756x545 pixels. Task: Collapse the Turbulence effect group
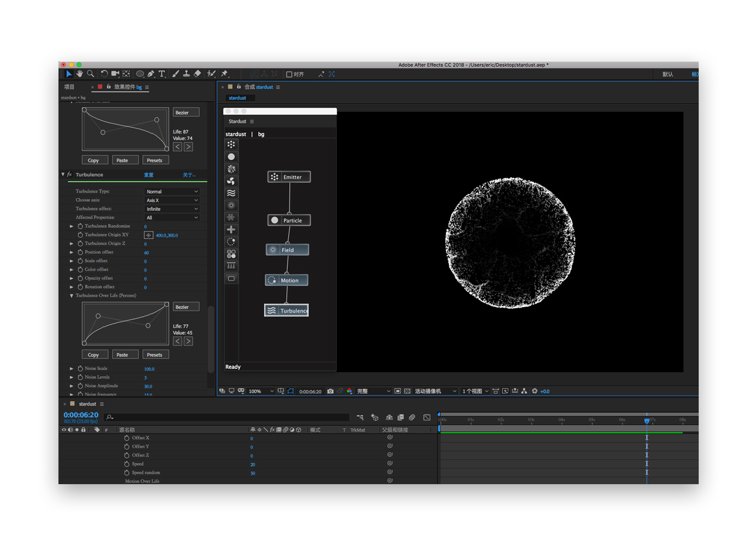tap(63, 175)
